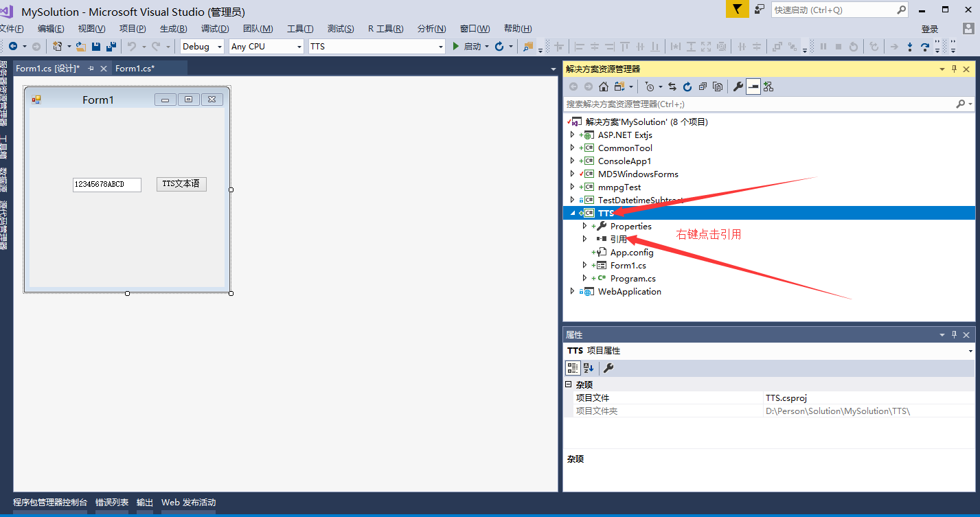This screenshot has height=517, width=980.
Task: Open the Web 发布活动 tab
Action: (189, 502)
